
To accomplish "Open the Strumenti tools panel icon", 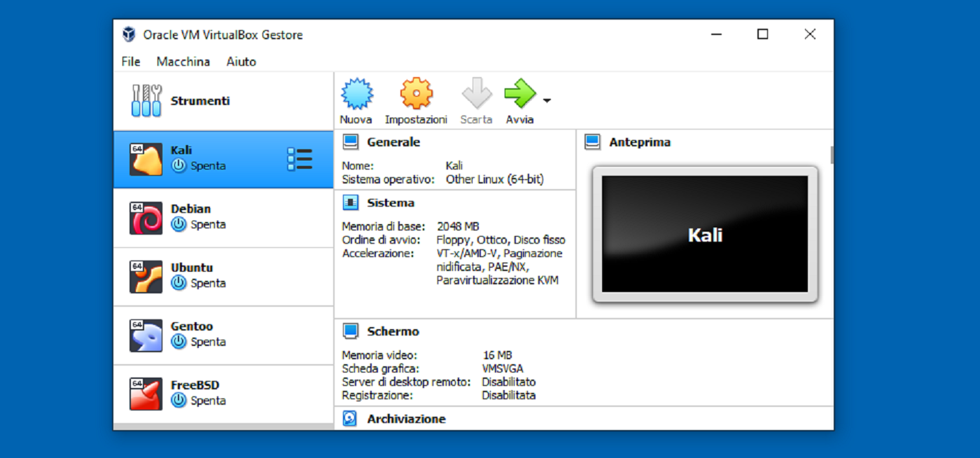I will (145, 100).
